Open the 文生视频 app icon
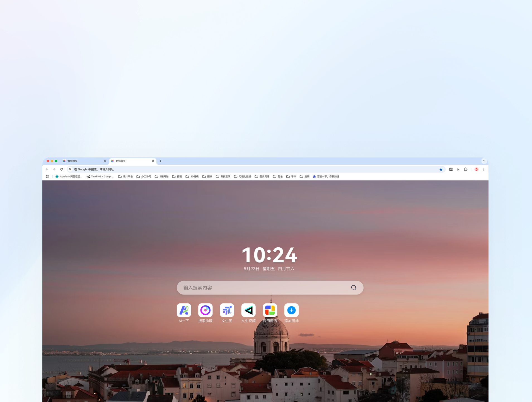This screenshot has width=532, height=402. pos(248,310)
